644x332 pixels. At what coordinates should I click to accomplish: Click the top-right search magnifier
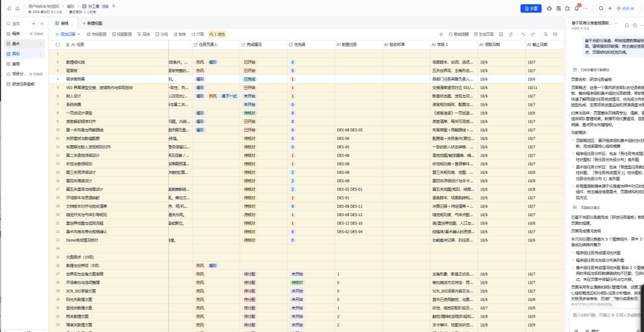(601, 8)
